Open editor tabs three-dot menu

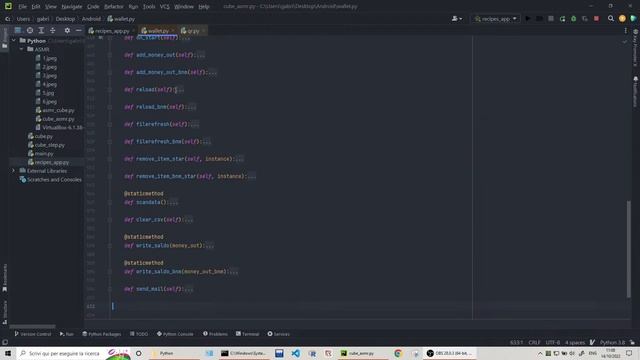click(x=625, y=31)
